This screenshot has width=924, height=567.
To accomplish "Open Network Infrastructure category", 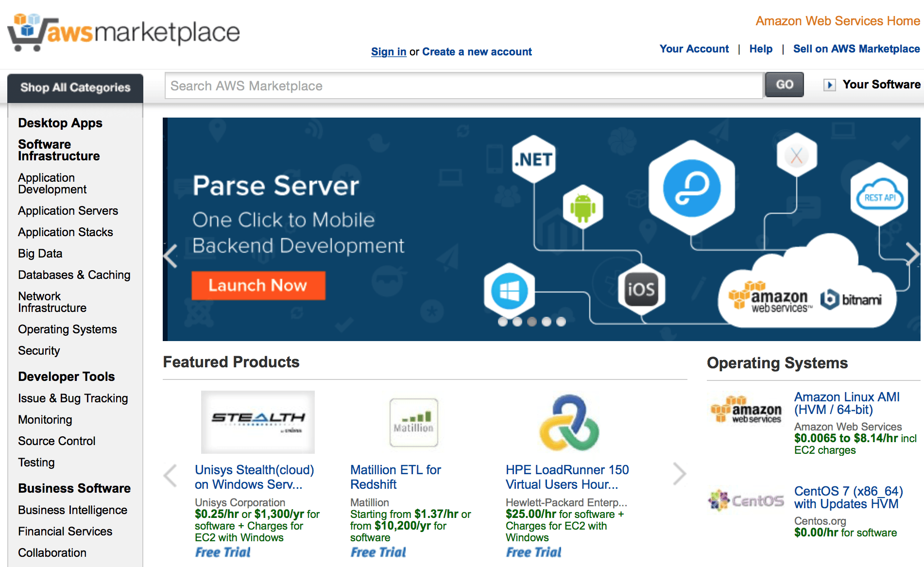I will [52, 302].
